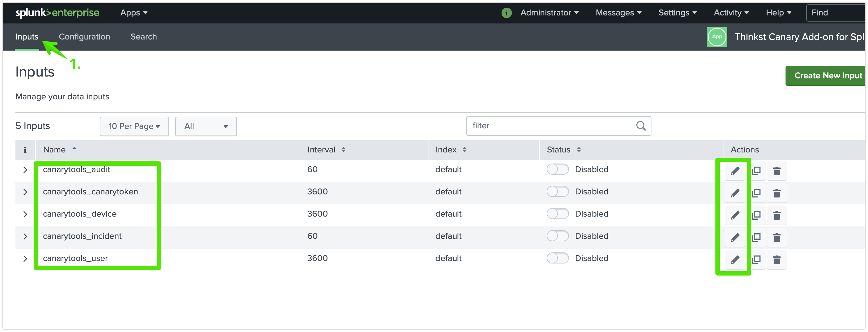Delete the canarytools_user input
Image resolution: width=868 pixels, height=332 pixels.
click(777, 259)
